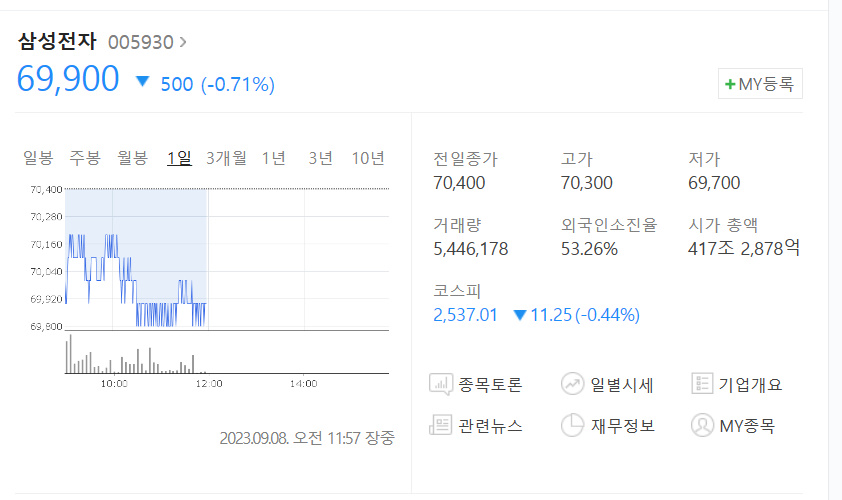
Task: Click the current price 69,900
Action: 68,79
